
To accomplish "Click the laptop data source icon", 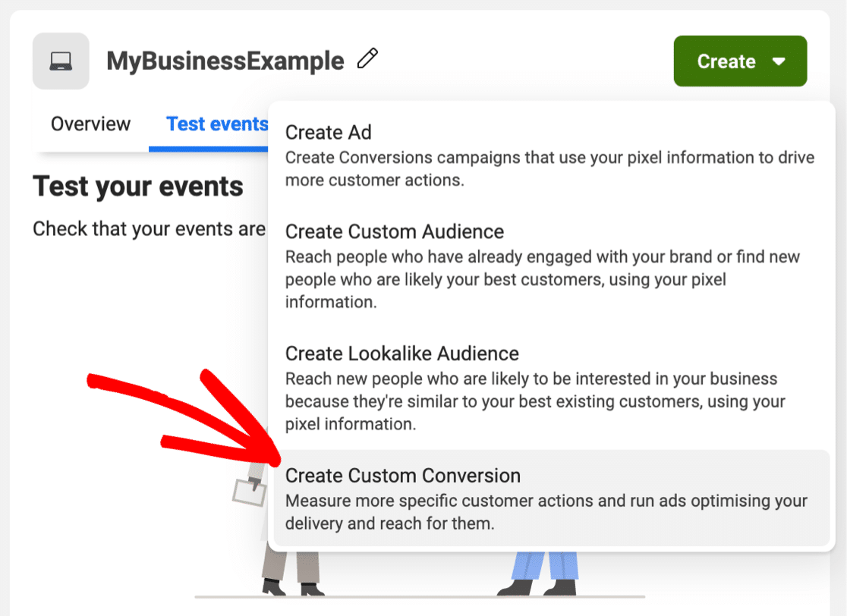I will click(61, 61).
